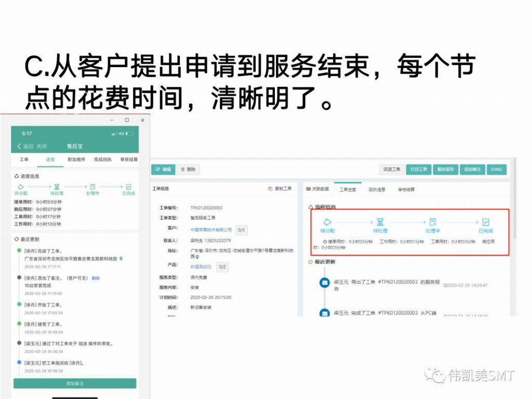The image size is (532, 399).
Task: Click the DING button
Action: click(x=497, y=169)
